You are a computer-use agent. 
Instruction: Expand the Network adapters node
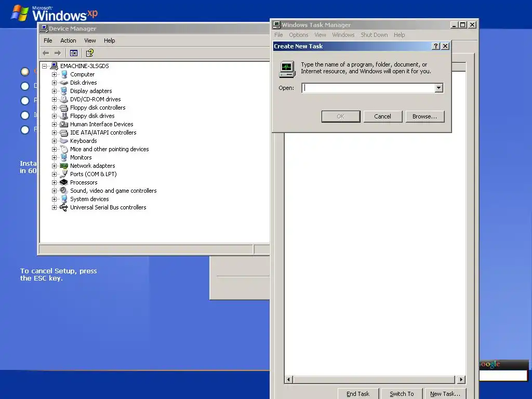(x=54, y=166)
